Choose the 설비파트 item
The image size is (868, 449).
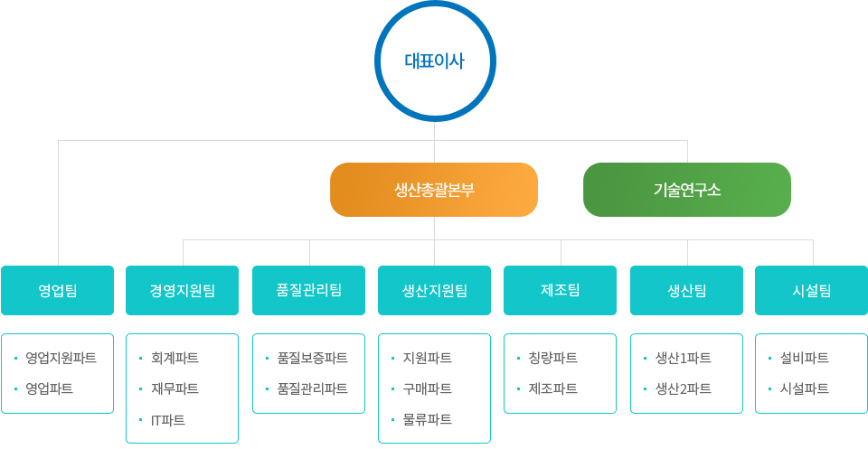tap(805, 358)
